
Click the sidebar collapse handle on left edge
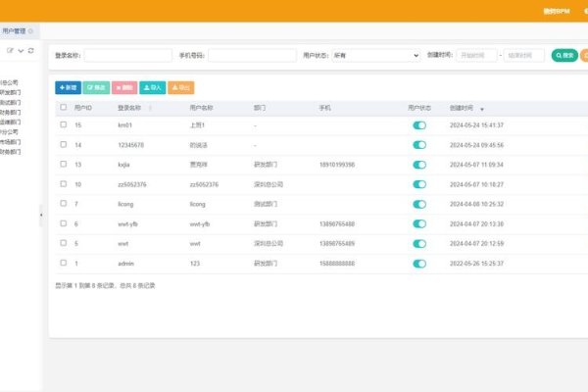[x=40, y=213]
